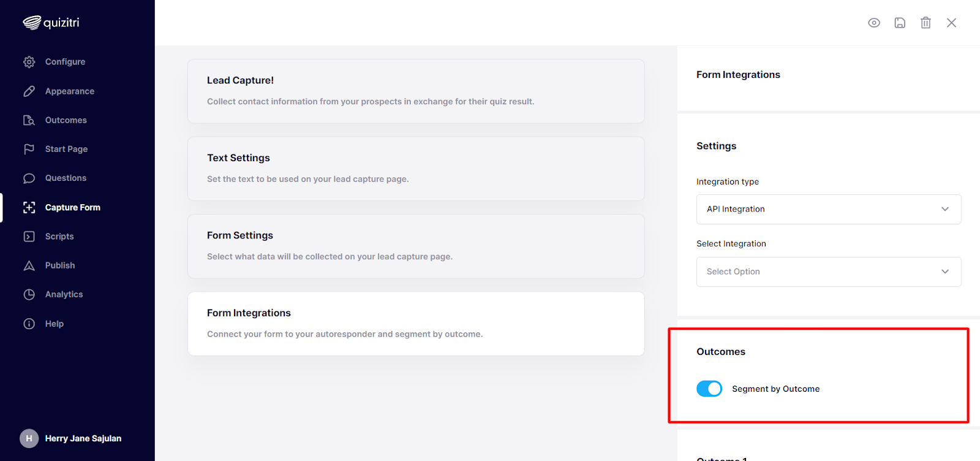Click the Appearance brush icon
The image size is (980, 461).
point(29,91)
